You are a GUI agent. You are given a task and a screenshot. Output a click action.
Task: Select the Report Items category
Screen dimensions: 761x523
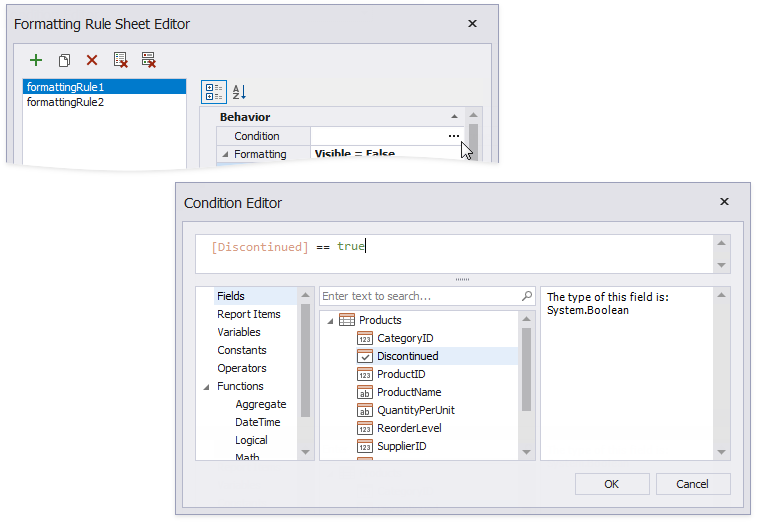pos(248,314)
